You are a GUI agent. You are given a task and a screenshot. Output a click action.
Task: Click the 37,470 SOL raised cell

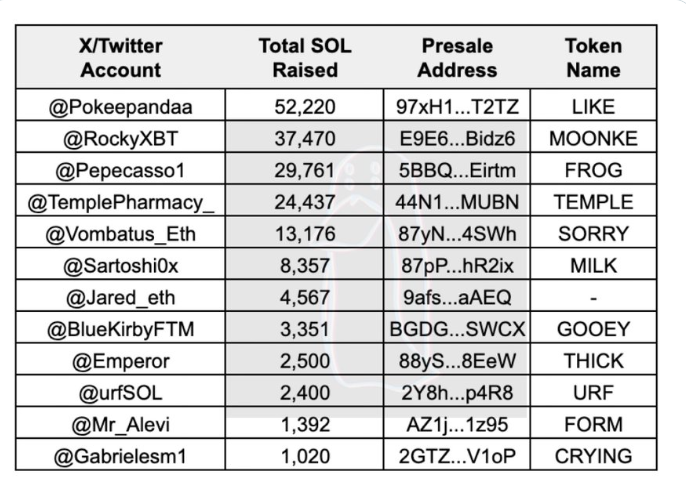coord(305,138)
